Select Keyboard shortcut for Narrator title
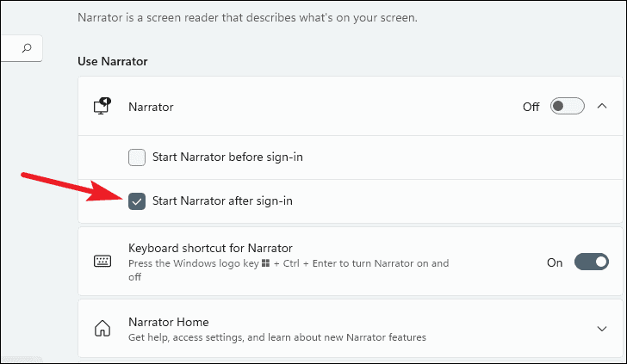This screenshot has width=627, height=364. pyautogui.click(x=210, y=248)
